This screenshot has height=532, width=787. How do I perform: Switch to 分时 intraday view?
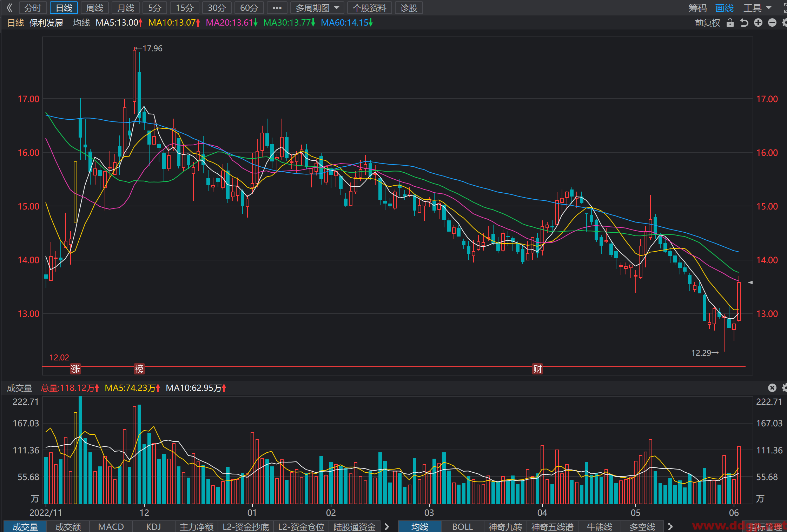click(x=33, y=8)
